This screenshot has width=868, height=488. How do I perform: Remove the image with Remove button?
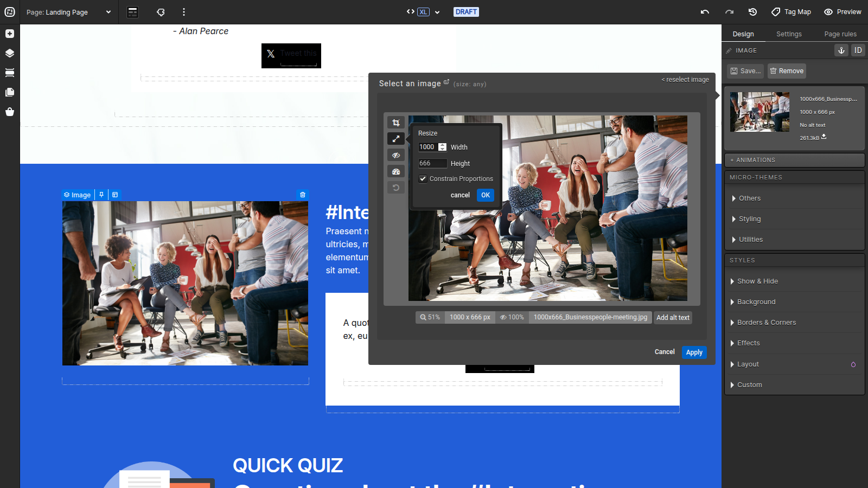point(787,71)
